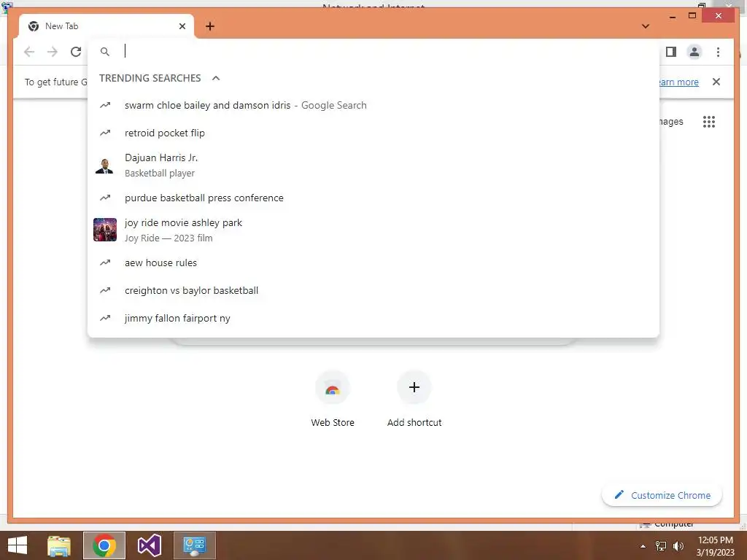Image resolution: width=747 pixels, height=560 pixels.
Task: Open the Windows Start button
Action: tap(18, 545)
